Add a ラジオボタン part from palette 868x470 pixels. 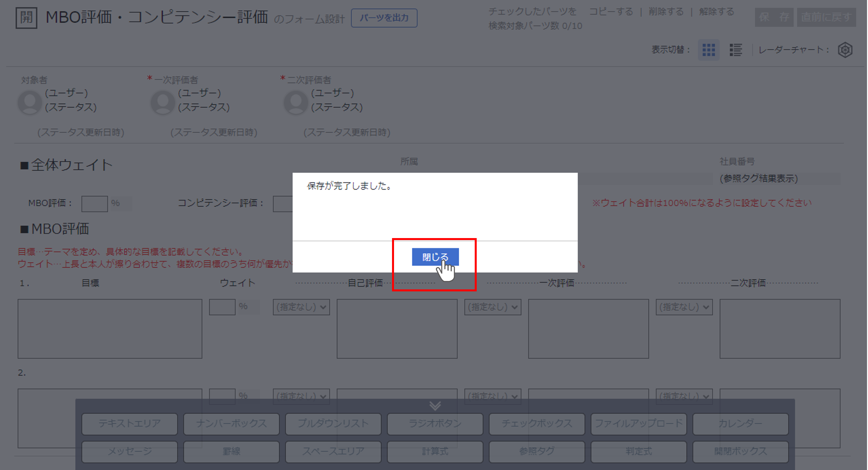point(435,424)
